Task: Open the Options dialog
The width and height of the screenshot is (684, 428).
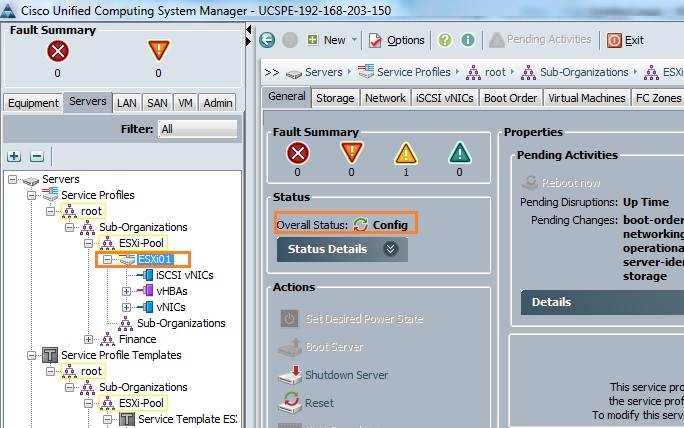Action: (x=397, y=40)
